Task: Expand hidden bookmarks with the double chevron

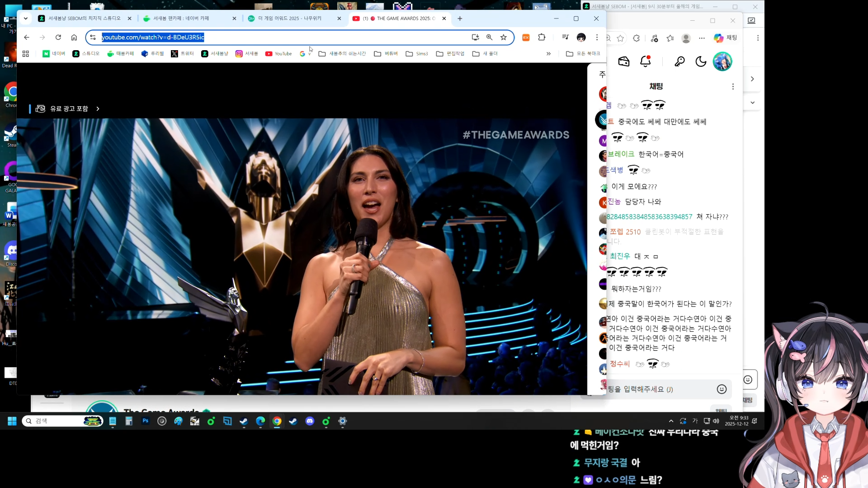Action: [548, 54]
